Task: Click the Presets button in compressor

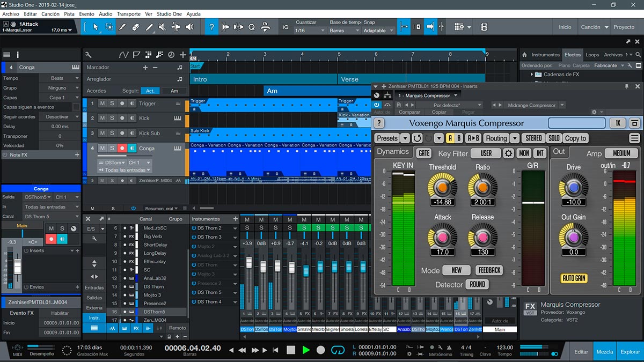Action: pos(387,138)
